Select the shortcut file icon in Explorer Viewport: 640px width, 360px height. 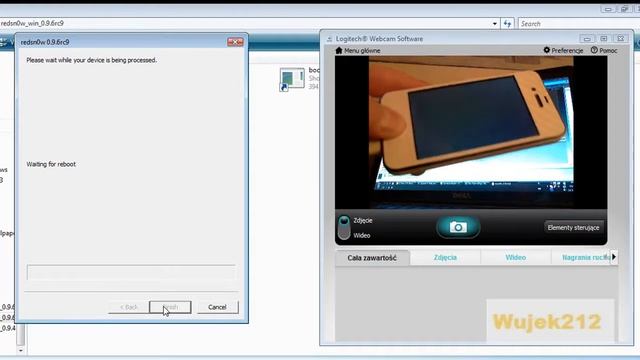click(x=291, y=79)
